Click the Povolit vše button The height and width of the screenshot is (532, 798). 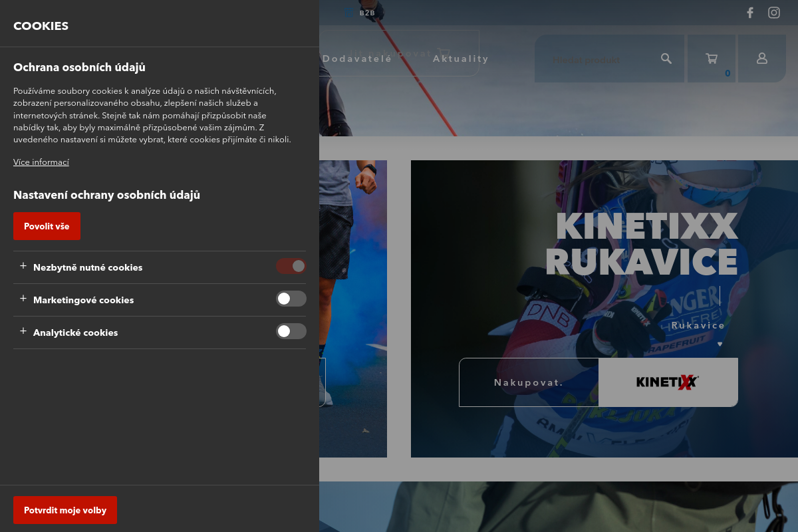[47, 226]
